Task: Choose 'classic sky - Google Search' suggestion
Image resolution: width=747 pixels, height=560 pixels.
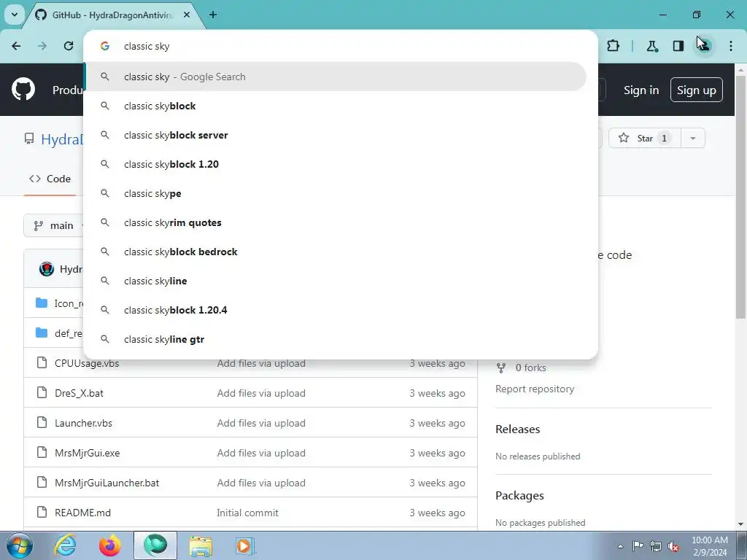Action: [x=336, y=77]
